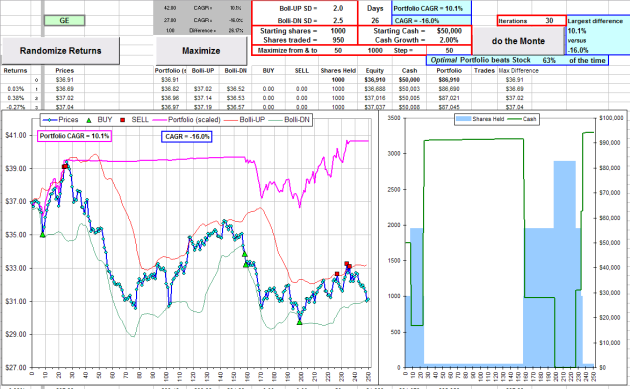Click the BUY triangle legend marker
The height and width of the screenshot is (389, 630).
89,120
